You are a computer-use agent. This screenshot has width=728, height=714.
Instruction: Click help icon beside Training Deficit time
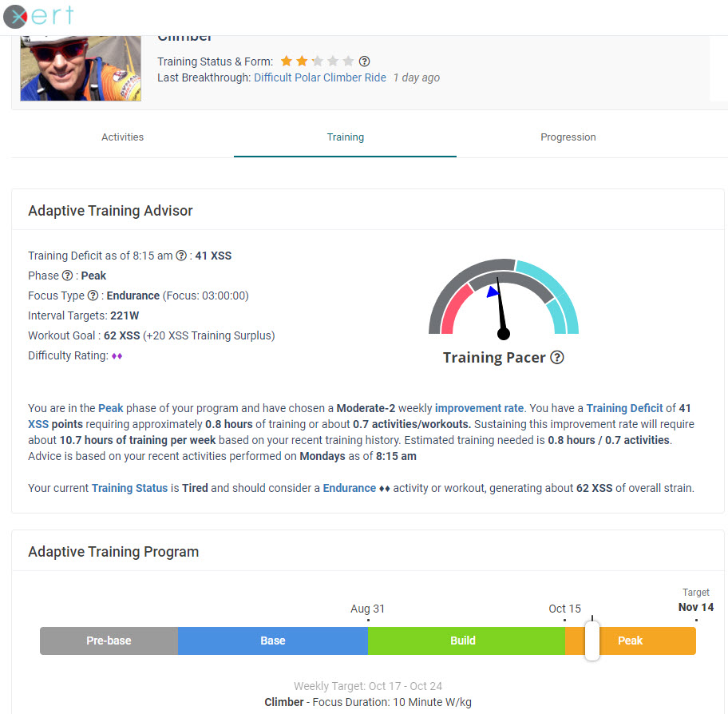[181, 256]
